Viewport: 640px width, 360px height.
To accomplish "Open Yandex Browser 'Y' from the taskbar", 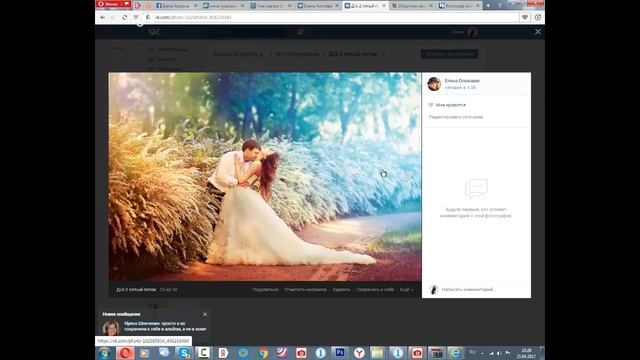I will (x=359, y=353).
